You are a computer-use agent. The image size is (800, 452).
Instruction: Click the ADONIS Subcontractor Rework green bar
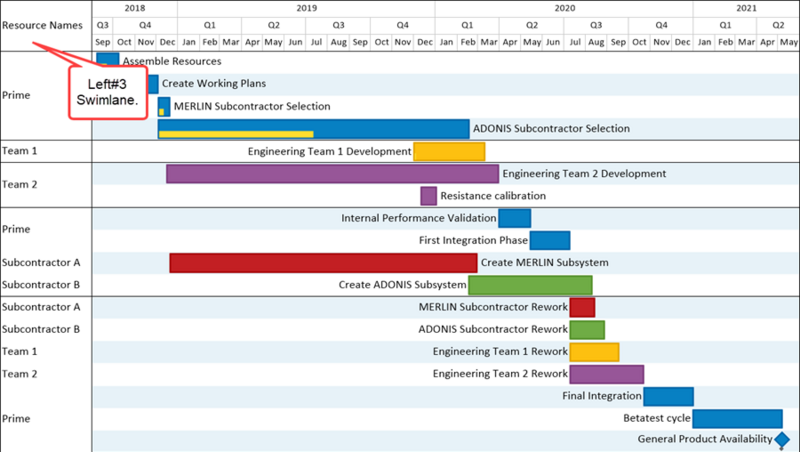(587, 330)
